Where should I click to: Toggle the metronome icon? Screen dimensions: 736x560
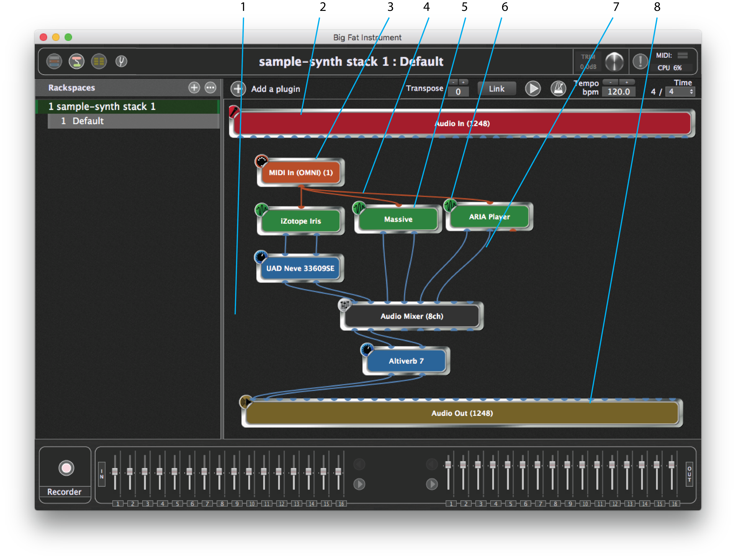[558, 89]
